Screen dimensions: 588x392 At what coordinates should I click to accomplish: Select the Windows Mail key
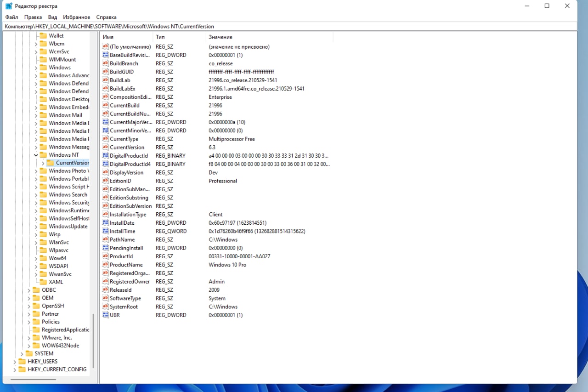click(x=65, y=115)
